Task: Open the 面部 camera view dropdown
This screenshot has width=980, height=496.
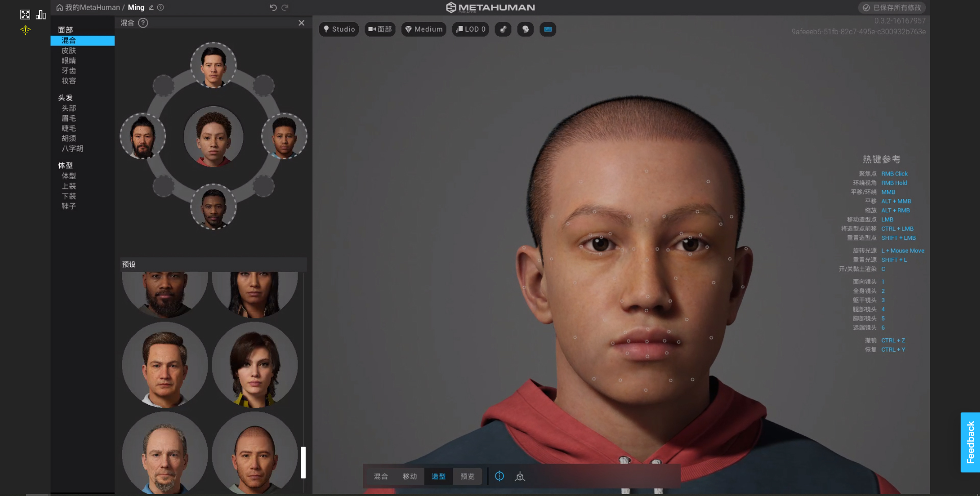Action: 380,29
